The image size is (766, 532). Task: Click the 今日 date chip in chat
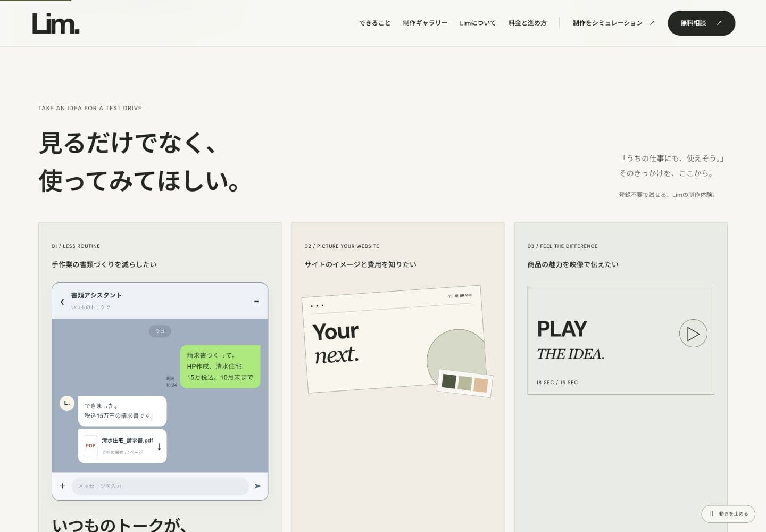click(x=160, y=331)
